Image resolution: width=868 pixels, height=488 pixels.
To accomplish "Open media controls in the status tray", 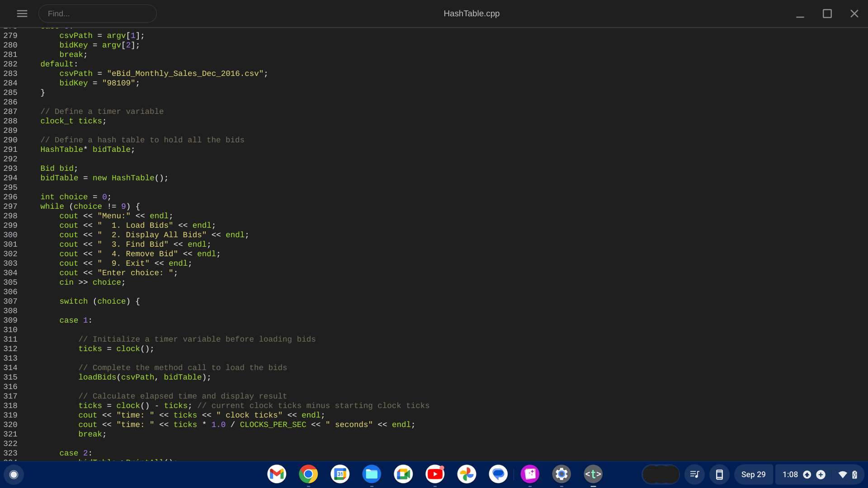I will (x=695, y=474).
